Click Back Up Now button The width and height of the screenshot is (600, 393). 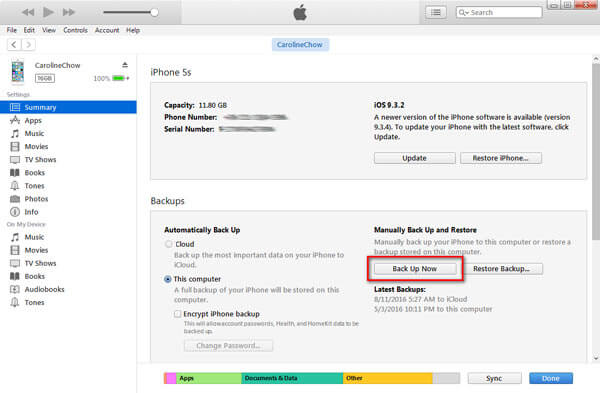click(x=415, y=269)
